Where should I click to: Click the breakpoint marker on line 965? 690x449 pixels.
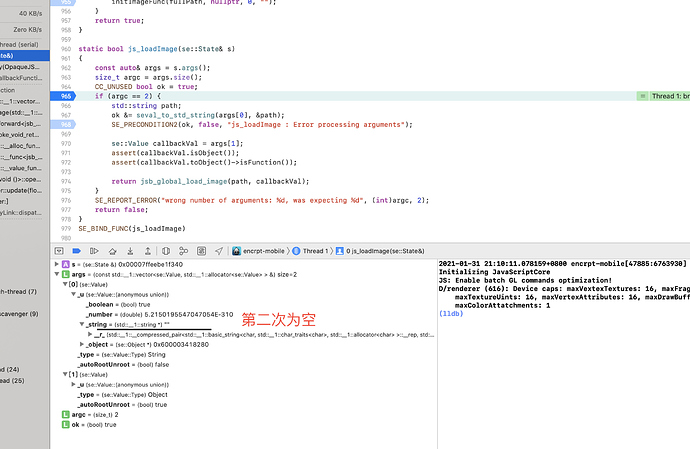point(63,96)
